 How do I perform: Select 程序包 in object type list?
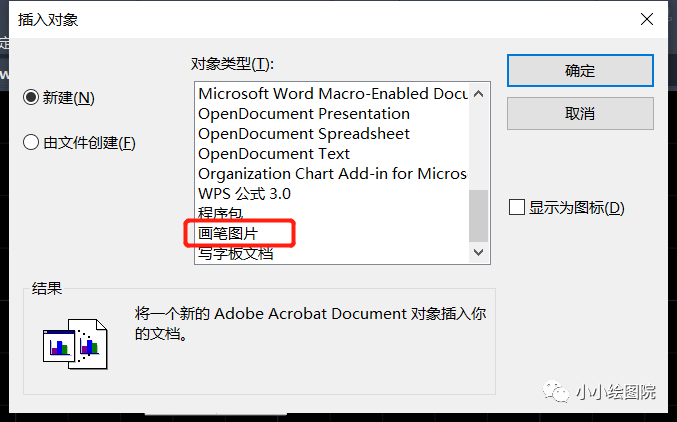pos(220,213)
